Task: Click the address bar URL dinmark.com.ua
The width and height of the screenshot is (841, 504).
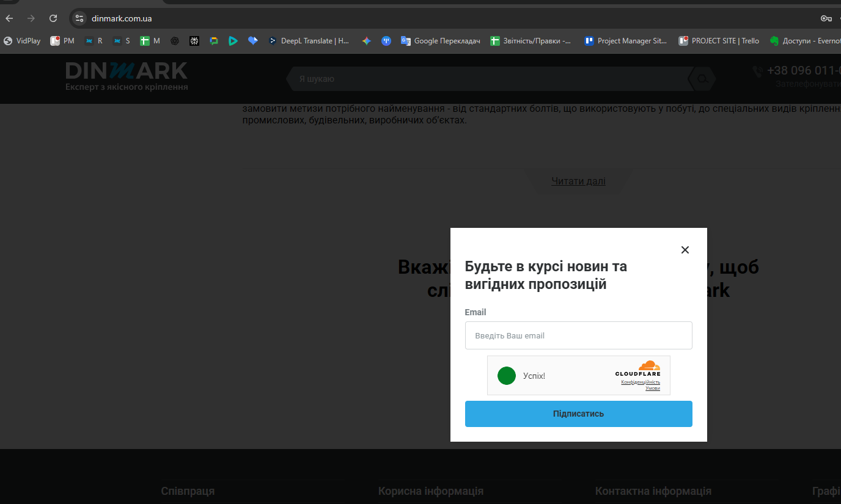Action: tap(122, 18)
